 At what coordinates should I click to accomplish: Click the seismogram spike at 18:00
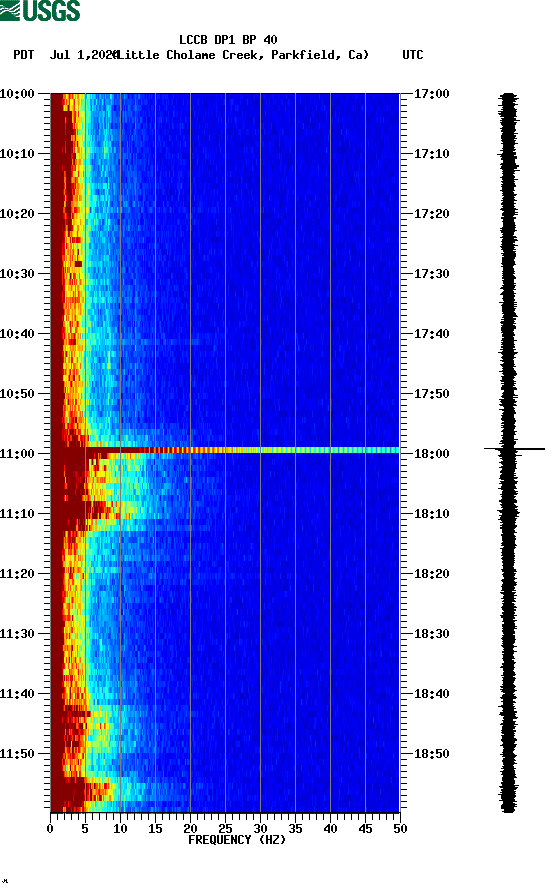click(514, 449)
